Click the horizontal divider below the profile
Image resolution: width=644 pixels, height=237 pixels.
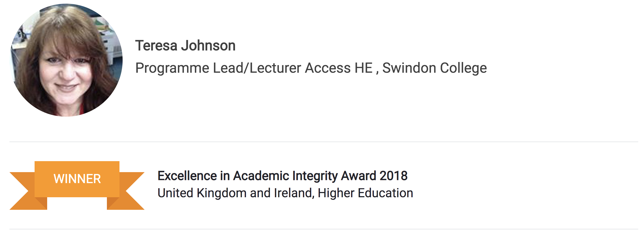[324, 142]
